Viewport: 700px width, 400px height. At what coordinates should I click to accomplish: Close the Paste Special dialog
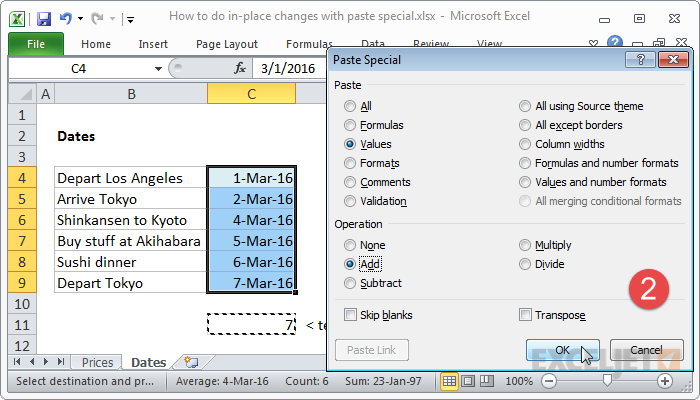673,60
